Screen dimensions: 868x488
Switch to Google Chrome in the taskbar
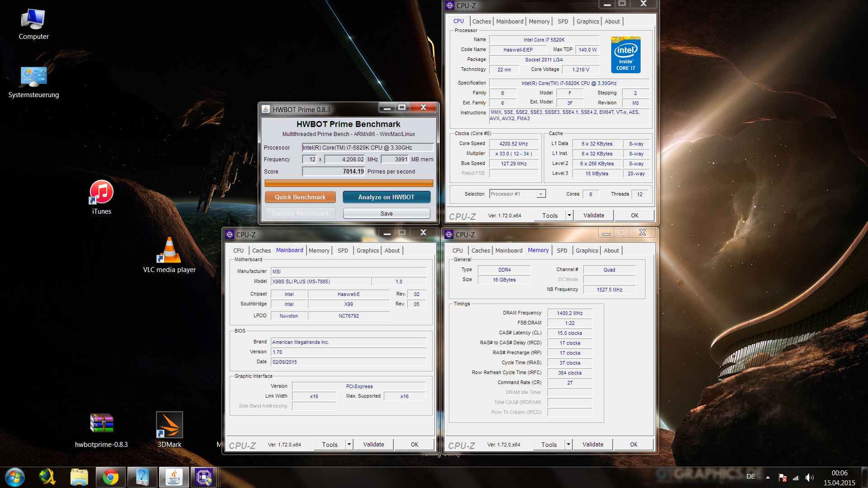[x=110, y=477]
